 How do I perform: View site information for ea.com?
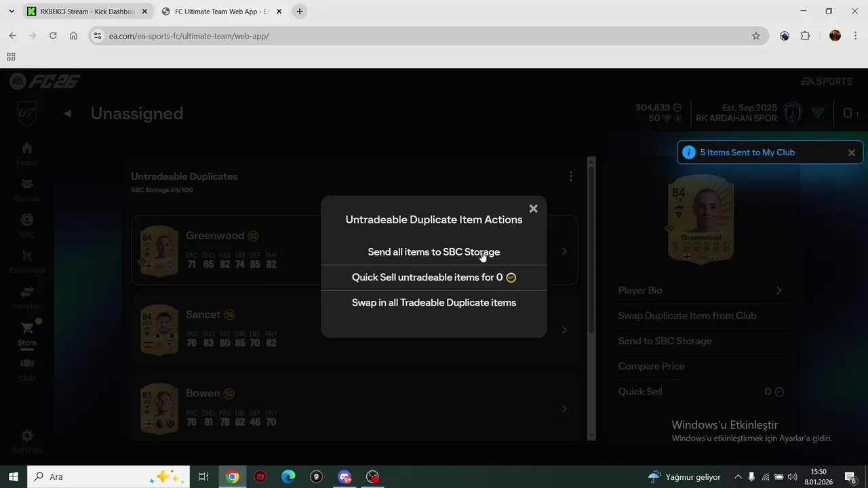98,36
